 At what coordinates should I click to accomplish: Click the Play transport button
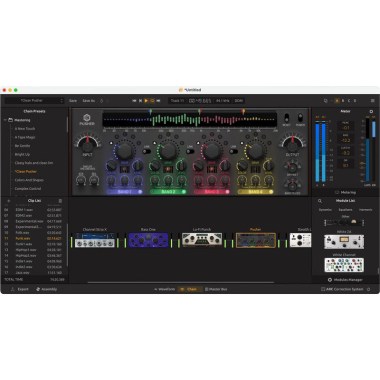click(x=146, y=101)
